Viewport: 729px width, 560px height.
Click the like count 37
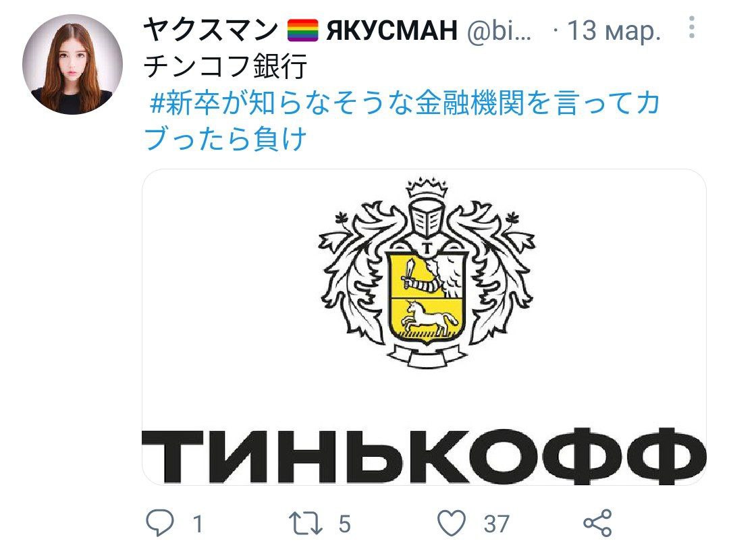[x=497, y=524]
